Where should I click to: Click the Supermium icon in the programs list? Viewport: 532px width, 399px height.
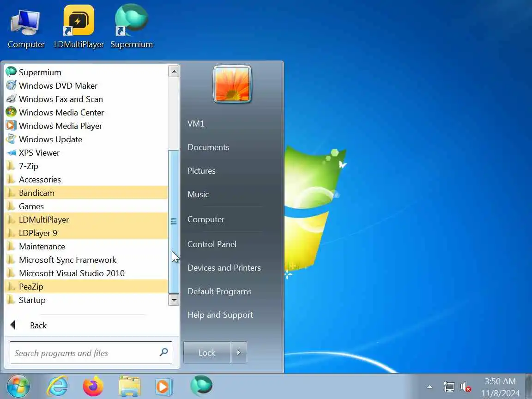[11, 72]
